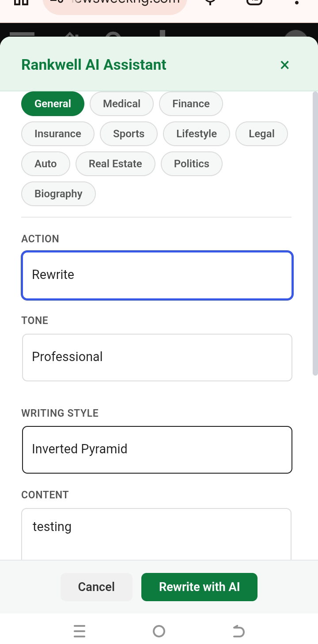Pick the Legal category chip
318x644 pixels.
point(261,134)
